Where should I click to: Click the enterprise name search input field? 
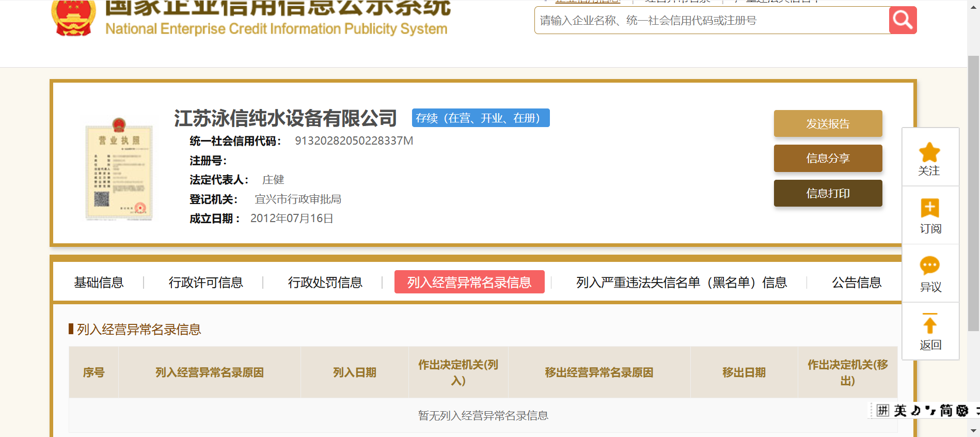pos(712,20)
